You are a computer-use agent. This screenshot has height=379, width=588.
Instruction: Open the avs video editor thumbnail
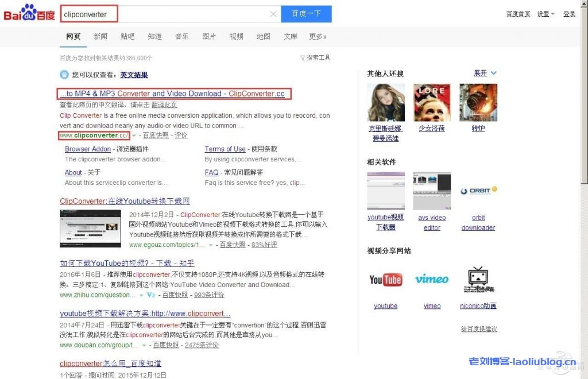pos(432,191)
